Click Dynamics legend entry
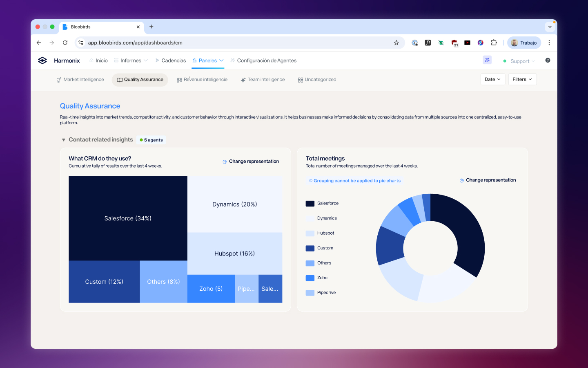This screenshot has width=588, height=368. pos(321,218)
